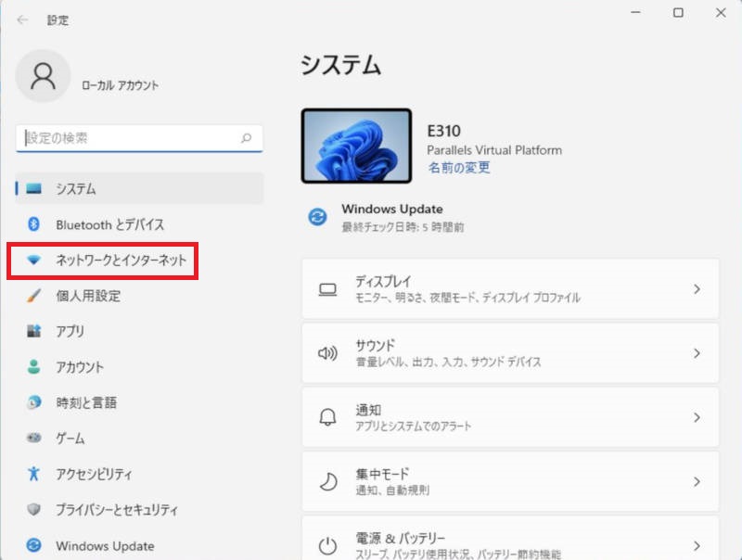Click Parallels Virtual Platform text

(x=494, y=150)
